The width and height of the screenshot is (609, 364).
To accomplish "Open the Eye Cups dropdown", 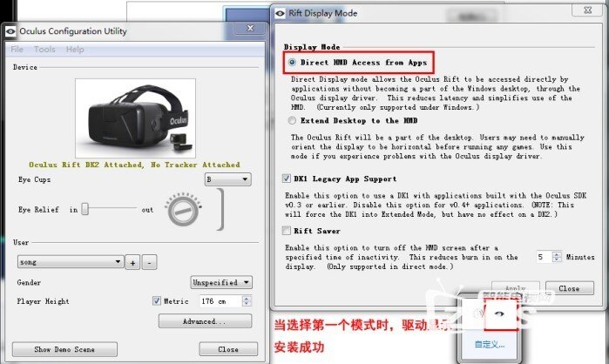I will pyautogui.click(x=227, y=179).
